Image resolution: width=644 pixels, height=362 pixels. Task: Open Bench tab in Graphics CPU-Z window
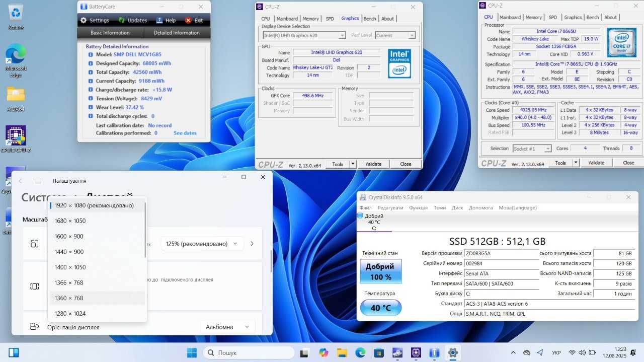point(369,19)
